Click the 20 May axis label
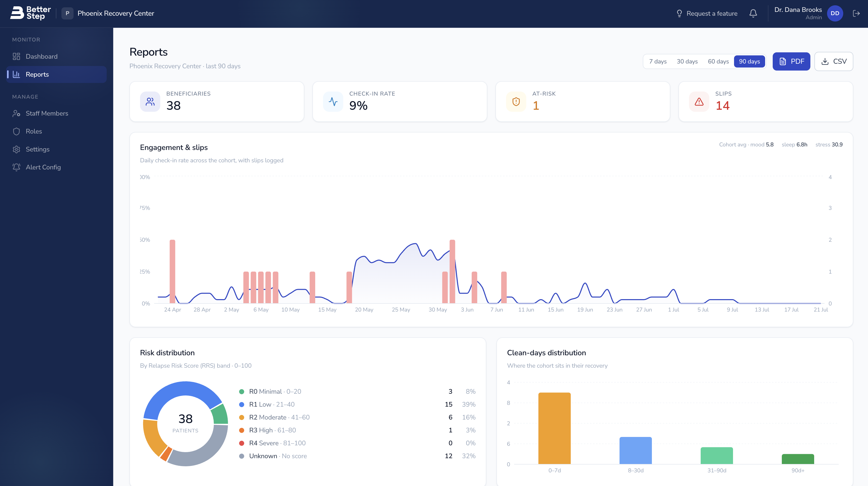This screenshot has width=868, height=486. [364, 310]
